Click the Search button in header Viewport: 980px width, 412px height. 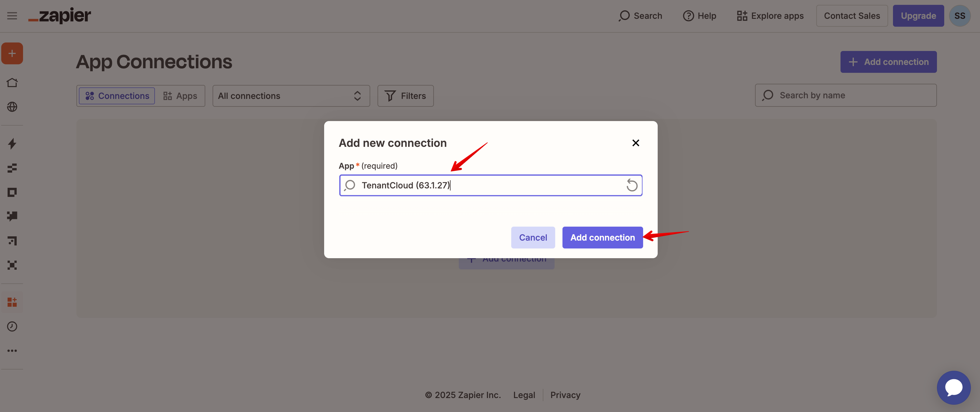[640, 16]
